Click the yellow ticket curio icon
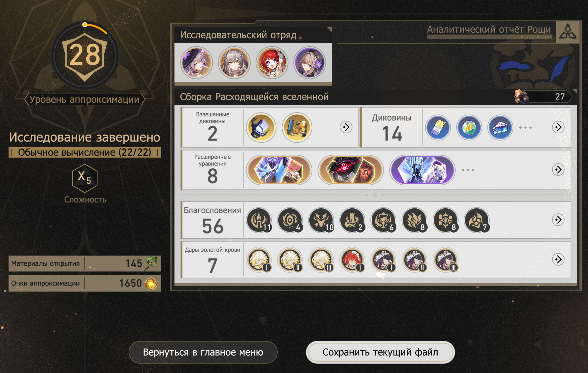The image size is (588, 373). 438,127
